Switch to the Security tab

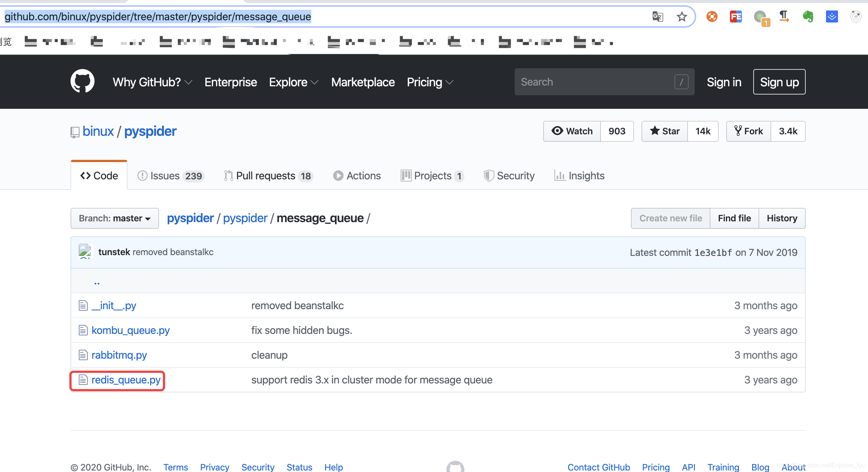[x=509, y=176]
